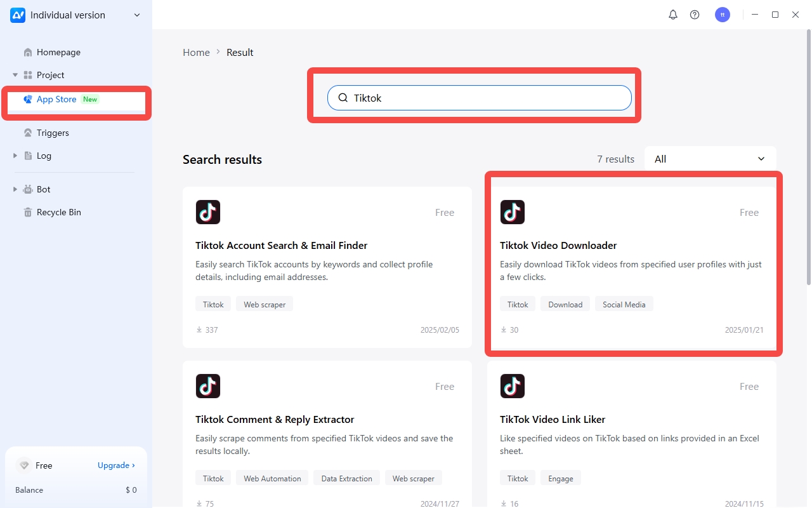
Task: Click the Balance $ 0 value
Action: click(131, 490)
